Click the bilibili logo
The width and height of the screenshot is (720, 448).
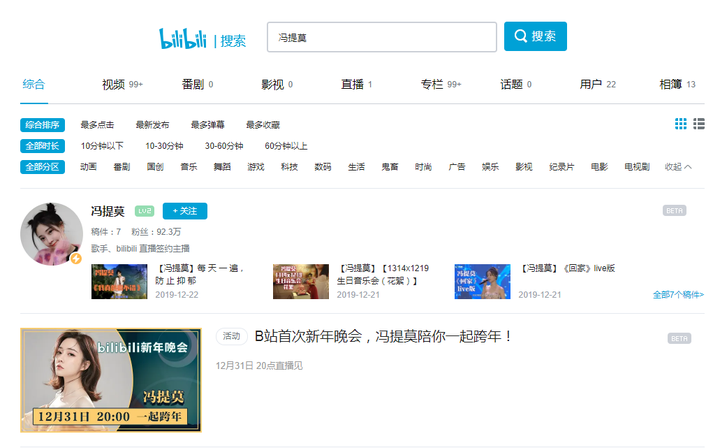coord(183,39)
